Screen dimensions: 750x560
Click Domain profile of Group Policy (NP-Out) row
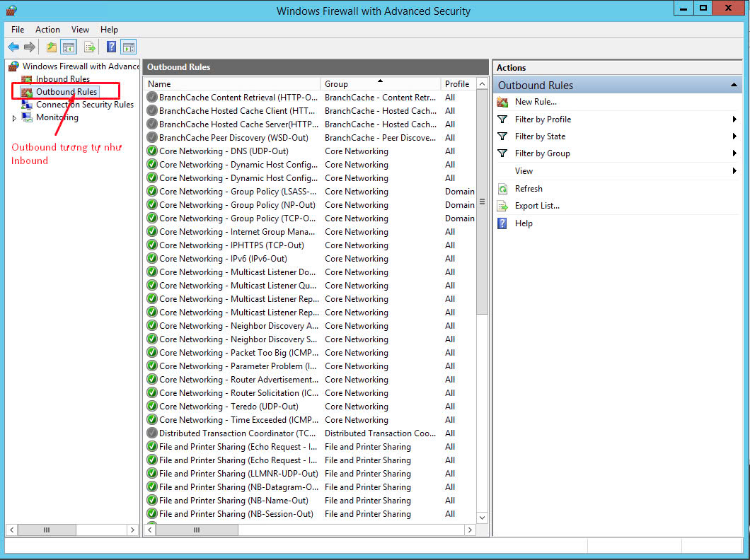pos(460,204)
